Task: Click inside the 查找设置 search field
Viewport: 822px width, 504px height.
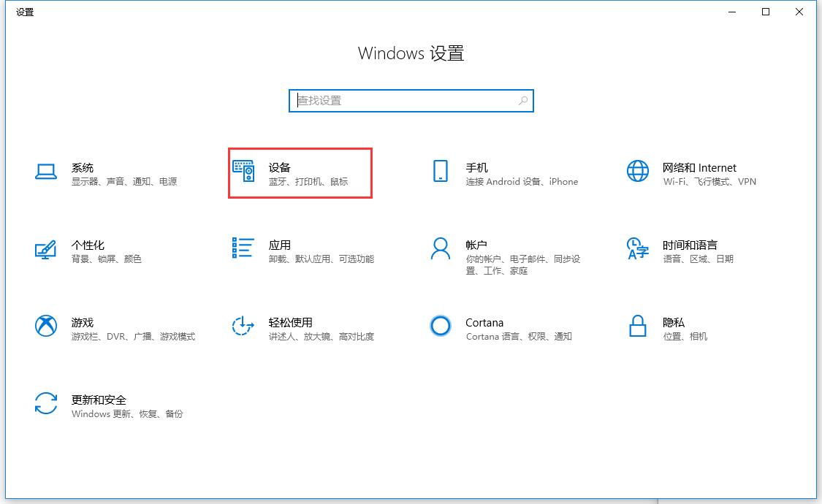Action: pyautogui.click(x=411, y=101)
